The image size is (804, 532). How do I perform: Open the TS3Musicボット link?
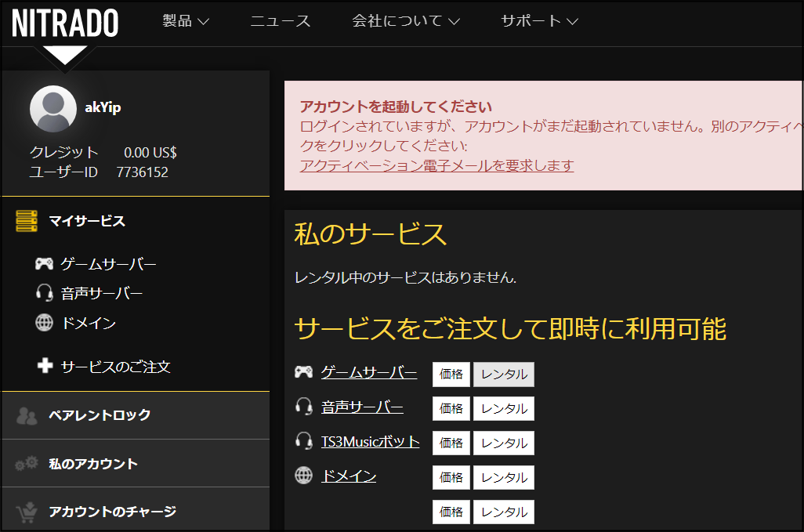(x=370, y=441)
